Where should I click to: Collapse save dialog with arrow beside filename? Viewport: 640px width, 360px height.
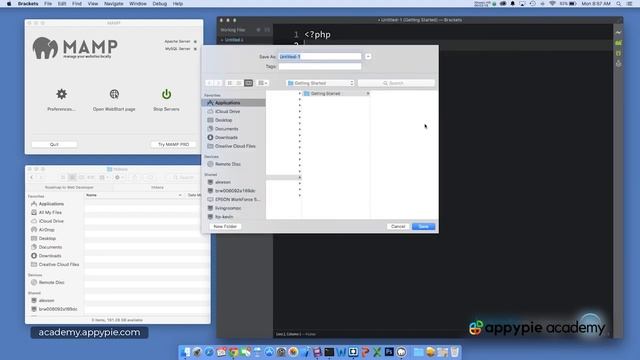(x=368, y=56)
